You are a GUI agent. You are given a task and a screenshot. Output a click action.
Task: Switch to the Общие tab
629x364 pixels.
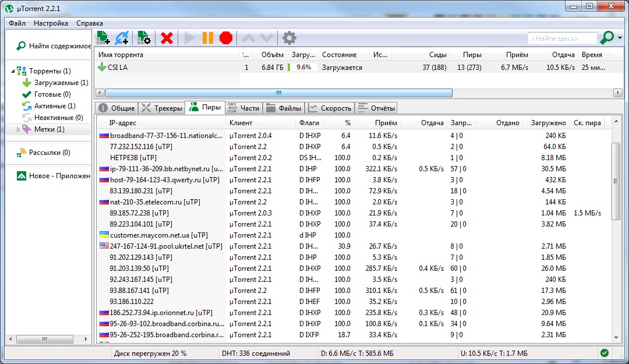(x=117, y=108)
